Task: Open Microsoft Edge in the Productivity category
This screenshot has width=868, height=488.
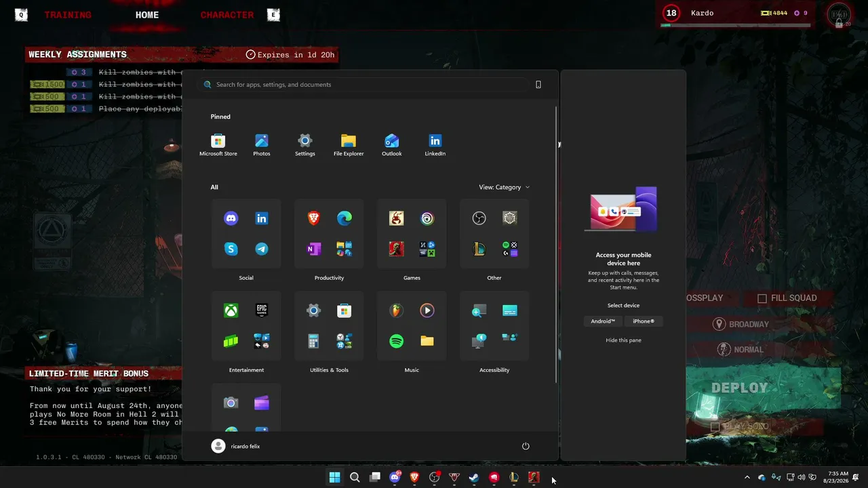Action: [344, 218]
